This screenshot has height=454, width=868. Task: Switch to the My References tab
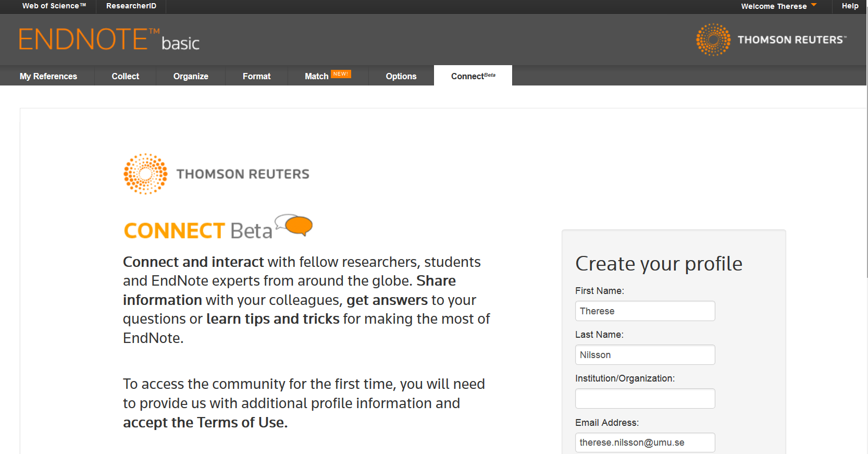48,76
